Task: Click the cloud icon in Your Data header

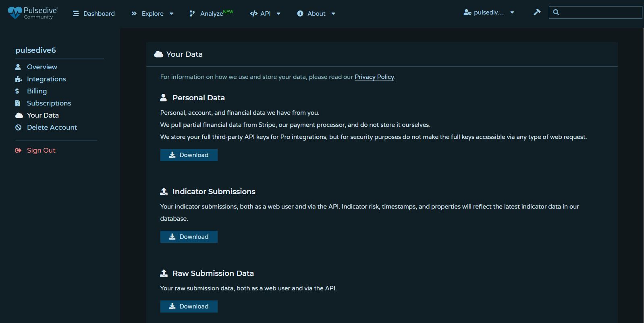Action: [159, 54]
